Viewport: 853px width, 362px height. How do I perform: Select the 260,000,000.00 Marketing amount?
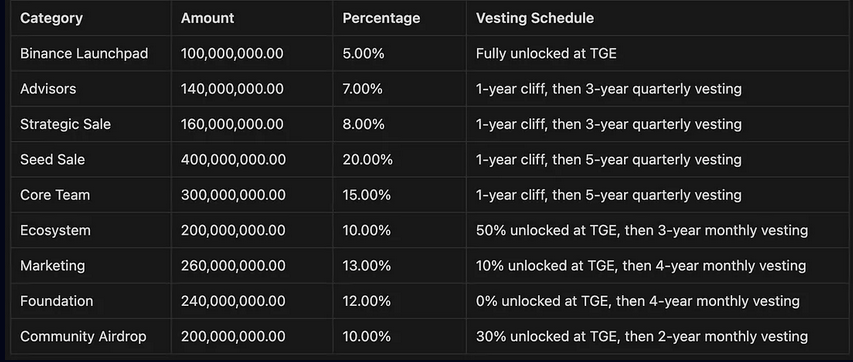(233, 266)
